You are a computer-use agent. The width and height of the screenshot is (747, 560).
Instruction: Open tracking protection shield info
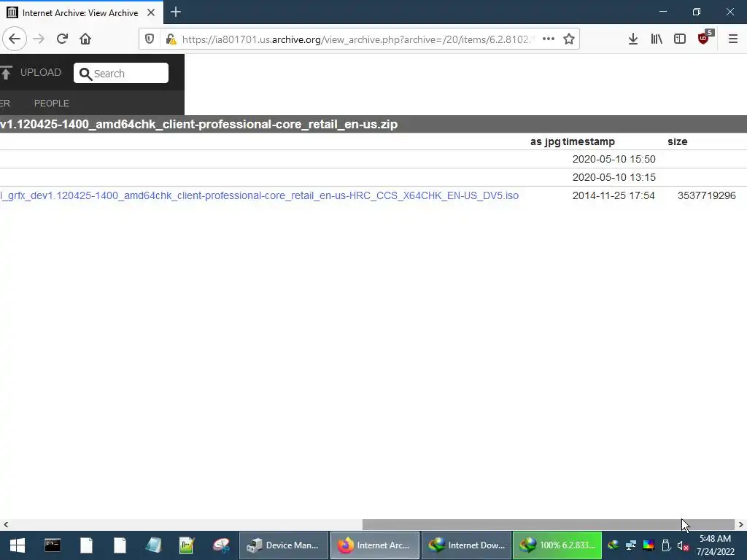point(150,39)
